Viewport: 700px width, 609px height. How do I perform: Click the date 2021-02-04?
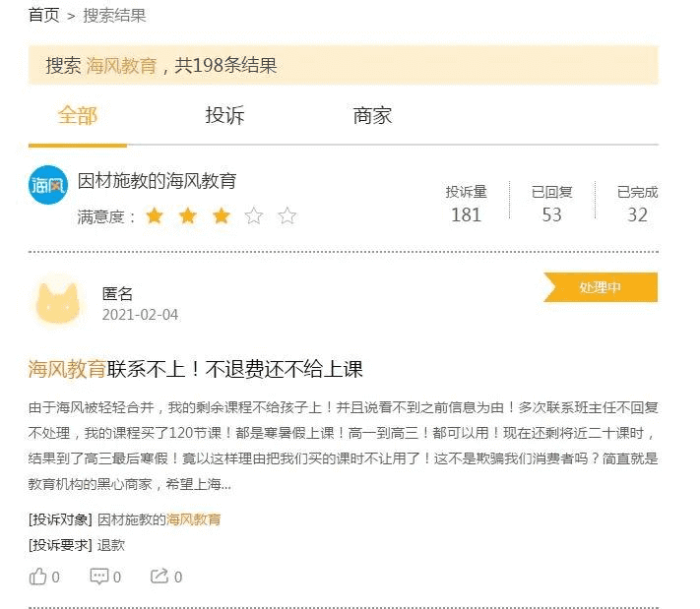(140, 315)
